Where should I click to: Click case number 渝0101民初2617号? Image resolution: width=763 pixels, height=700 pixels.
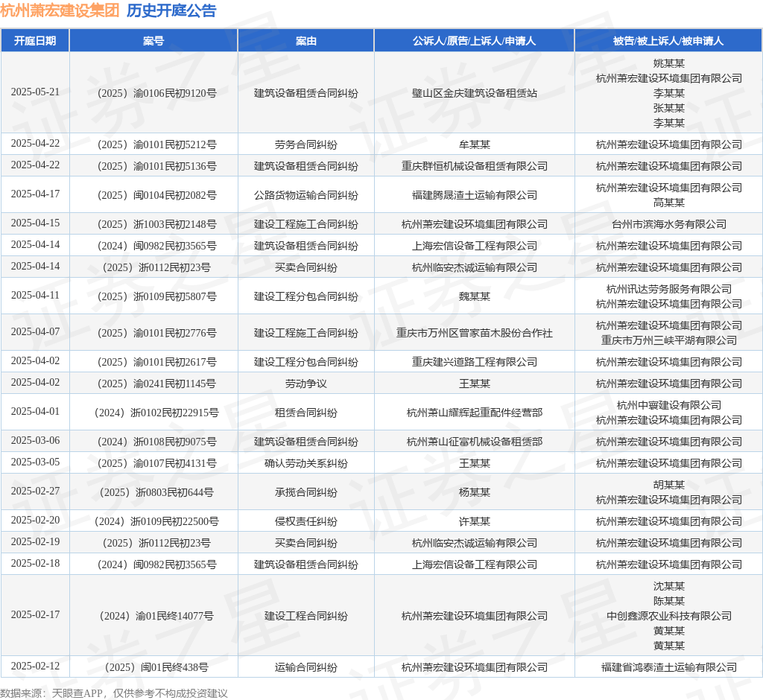156,362
